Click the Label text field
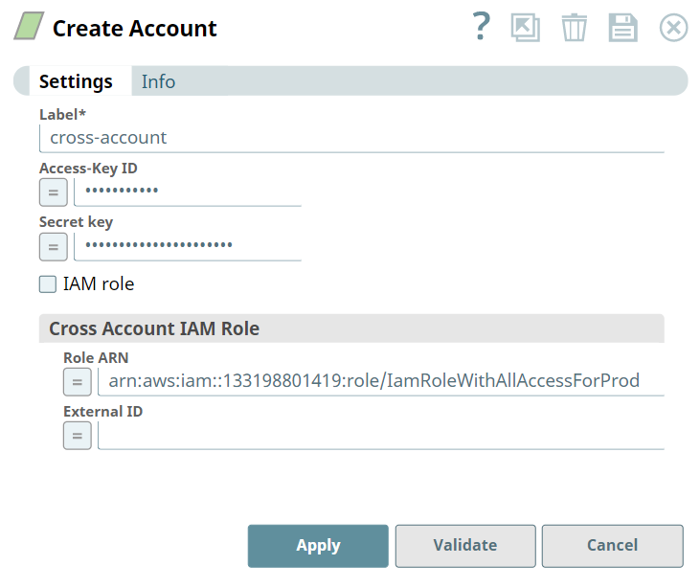 [350, 138]
